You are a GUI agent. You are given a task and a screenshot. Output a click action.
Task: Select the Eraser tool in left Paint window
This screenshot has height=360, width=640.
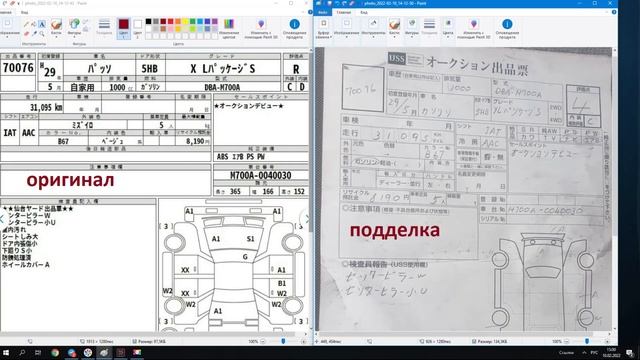26,33
